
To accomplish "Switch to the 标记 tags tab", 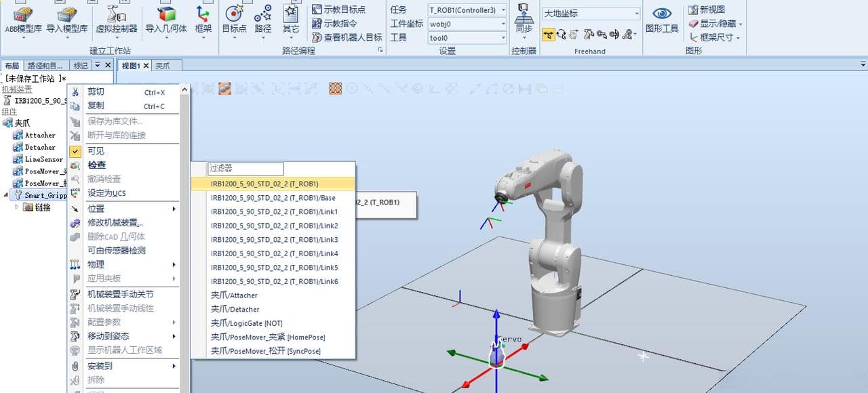I will pyautogui.click(x=81, y=66).
